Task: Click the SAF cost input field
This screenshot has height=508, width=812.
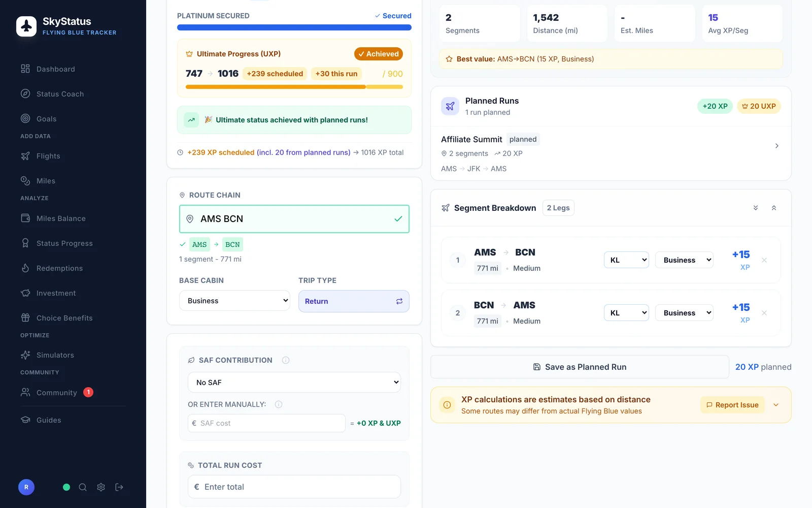Action: [x=266, y=423]
